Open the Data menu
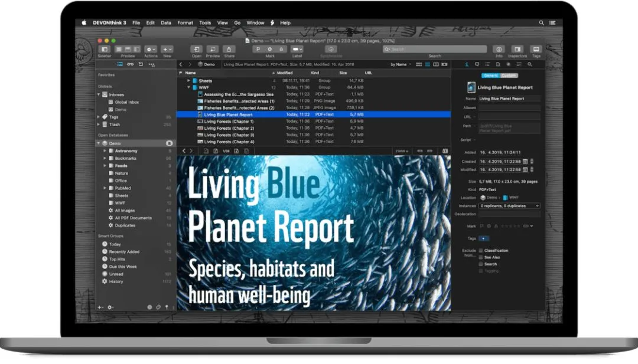Image resolution: width=638 pixels, height=364 pixels. 166,23
